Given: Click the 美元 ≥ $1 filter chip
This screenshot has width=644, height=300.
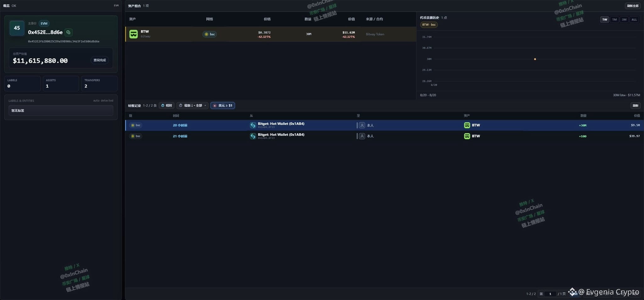Looking at the screenshot, I should [x=223, y=106].
